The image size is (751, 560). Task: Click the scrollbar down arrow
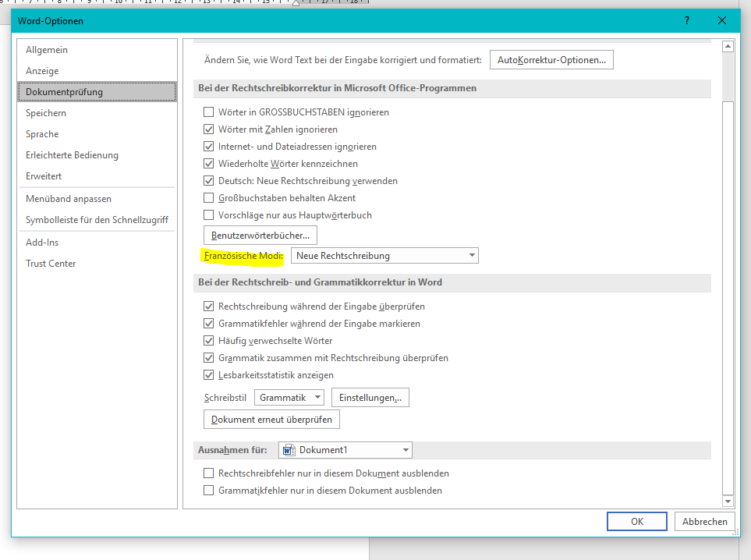pyautogui.click(x=728, y=501)
